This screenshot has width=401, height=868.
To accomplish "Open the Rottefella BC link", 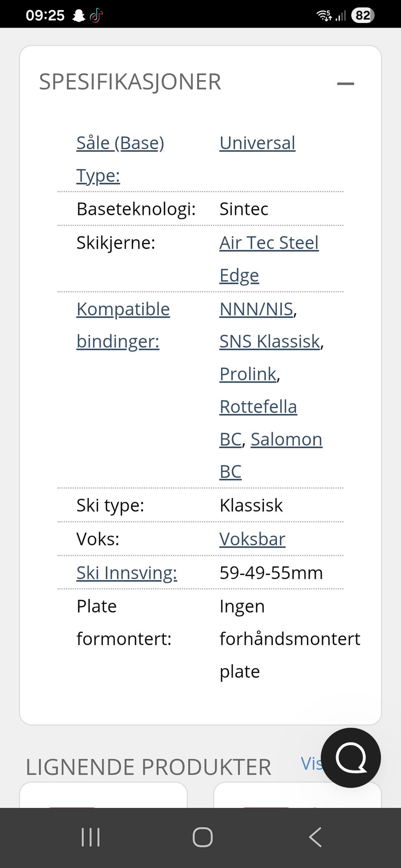I will point(258,422).
